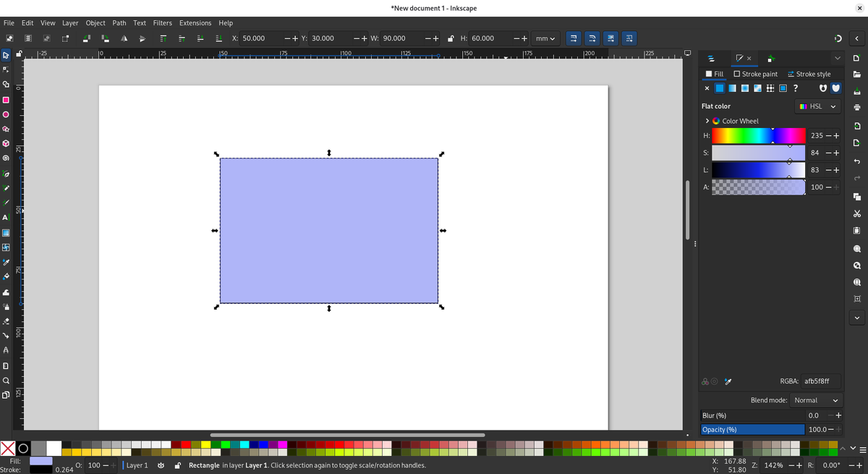Open the HSL color mode dropdown
The height and width of the screenshot is (474, 868).
[x=818, y=106]
